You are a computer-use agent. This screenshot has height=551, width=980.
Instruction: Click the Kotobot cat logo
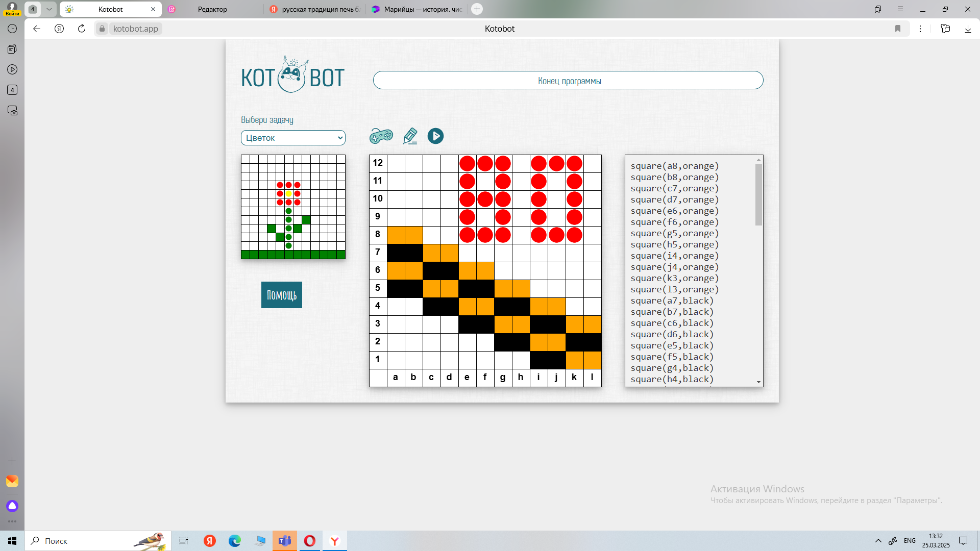[x=292, y=75]
